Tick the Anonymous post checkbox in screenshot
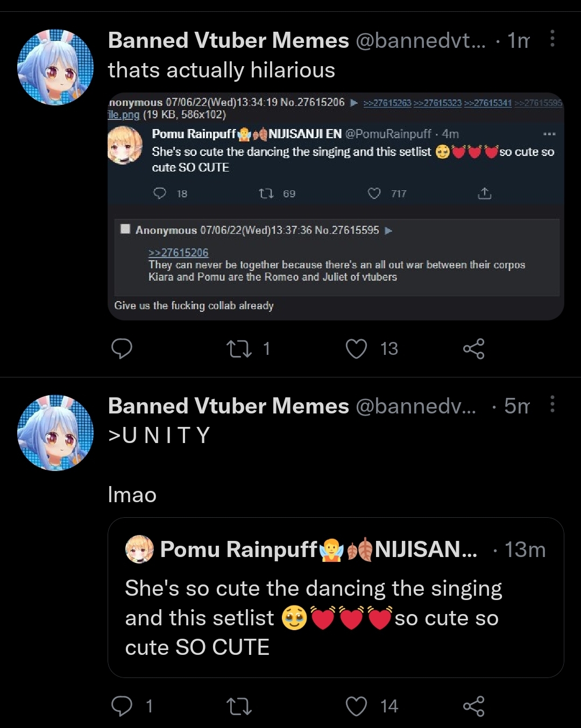The width and height of the screenshot is (581, 728). (125, 229)
